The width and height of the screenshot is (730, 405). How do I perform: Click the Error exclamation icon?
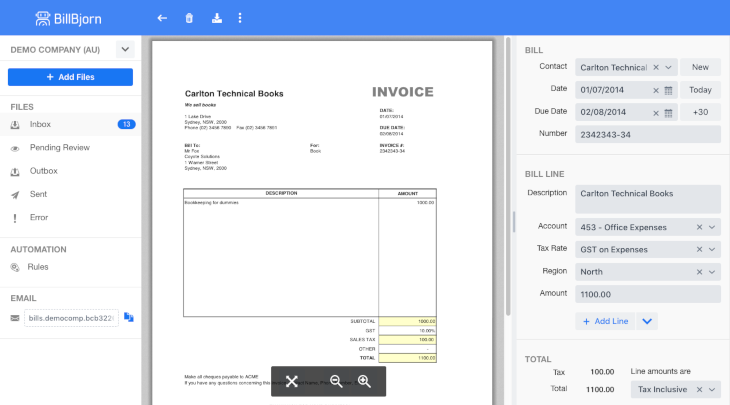pyautogui.click(x=15, y=218)
